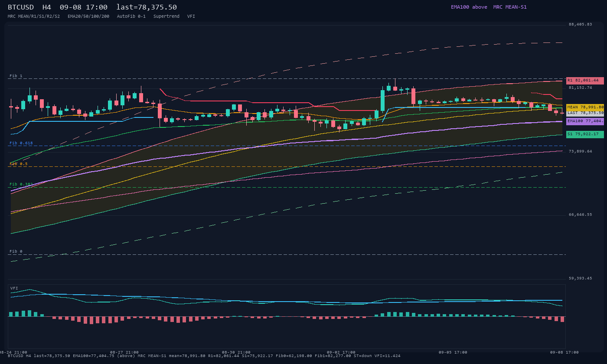Select the 09-05 17:00 time axis label
This screenshot has width=607, height=364.
(453, 352)
